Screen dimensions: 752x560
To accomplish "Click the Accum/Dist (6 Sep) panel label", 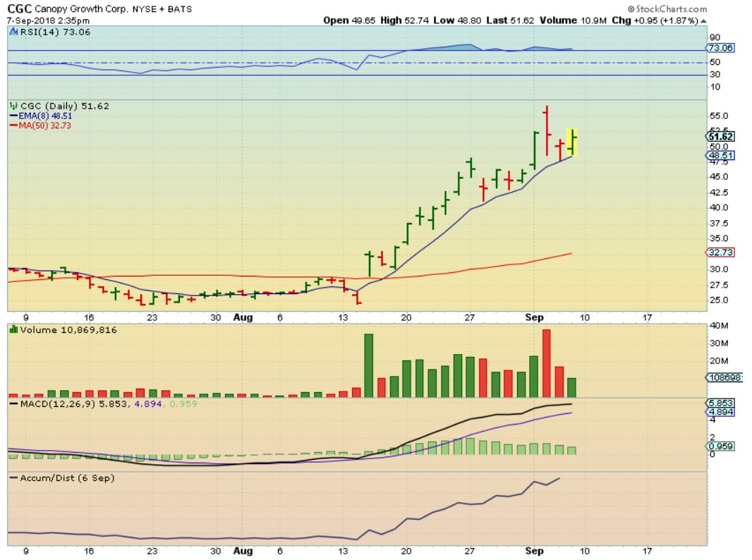I will 67,478.
